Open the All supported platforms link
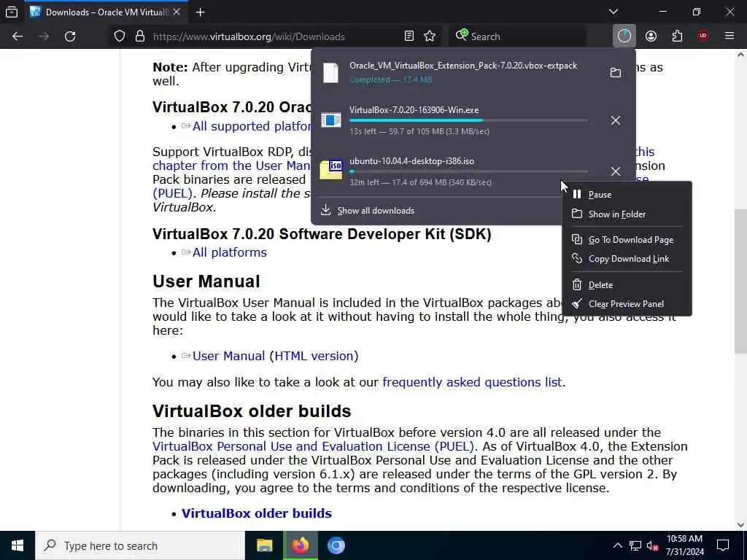This screenshot has width=747, height=560. pyautogui.click(x=252, y=126)
